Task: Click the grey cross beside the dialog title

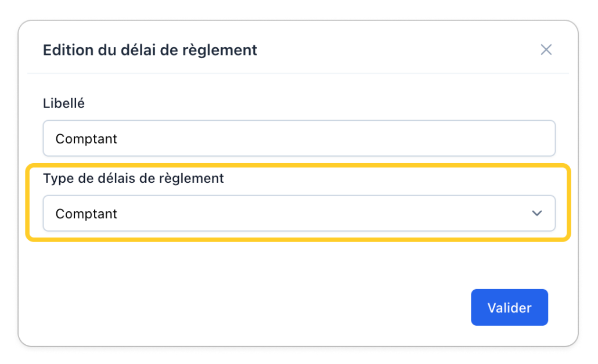Action: (x=546, y=50)
